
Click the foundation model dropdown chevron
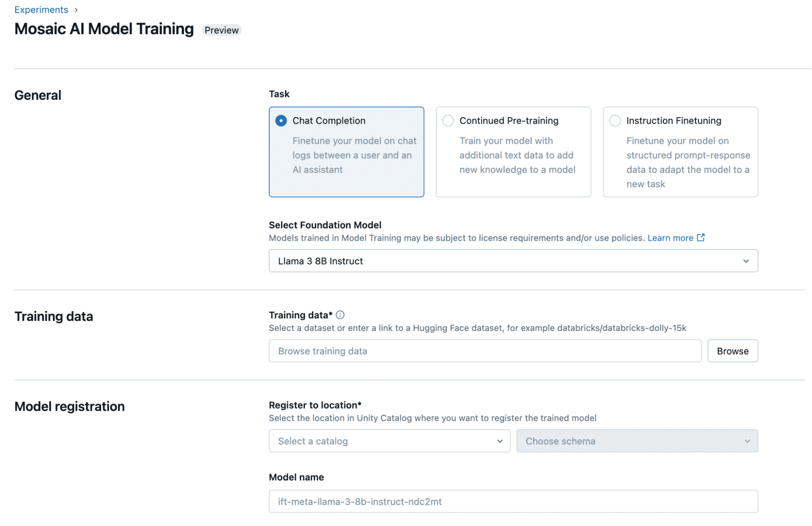(x=746, y=261)
